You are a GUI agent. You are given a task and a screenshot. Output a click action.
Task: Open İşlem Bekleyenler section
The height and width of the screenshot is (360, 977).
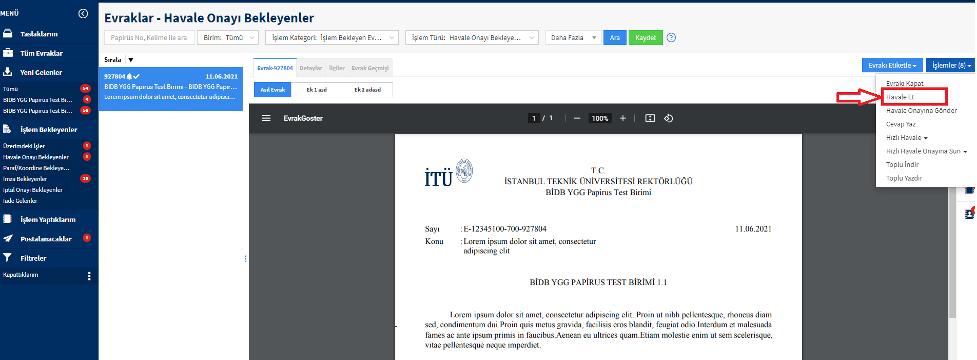pyautogui.click(x=49, y=130)
